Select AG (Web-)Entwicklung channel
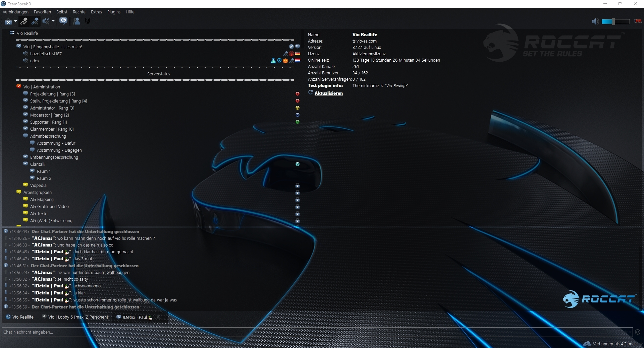Image resolution: width=644 pixels, height=348 pixels. pyautogui.click(x=51, y=221)
